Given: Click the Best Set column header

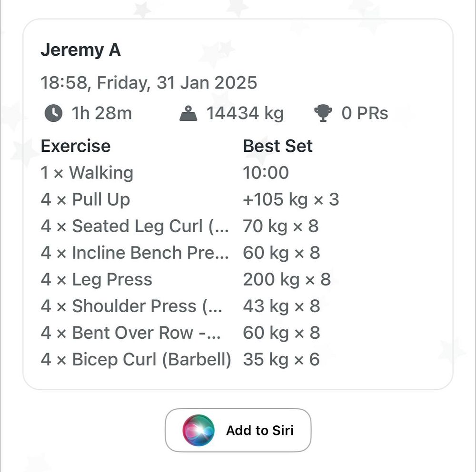Looking at the screenshot, I should (x=278, y=146).
